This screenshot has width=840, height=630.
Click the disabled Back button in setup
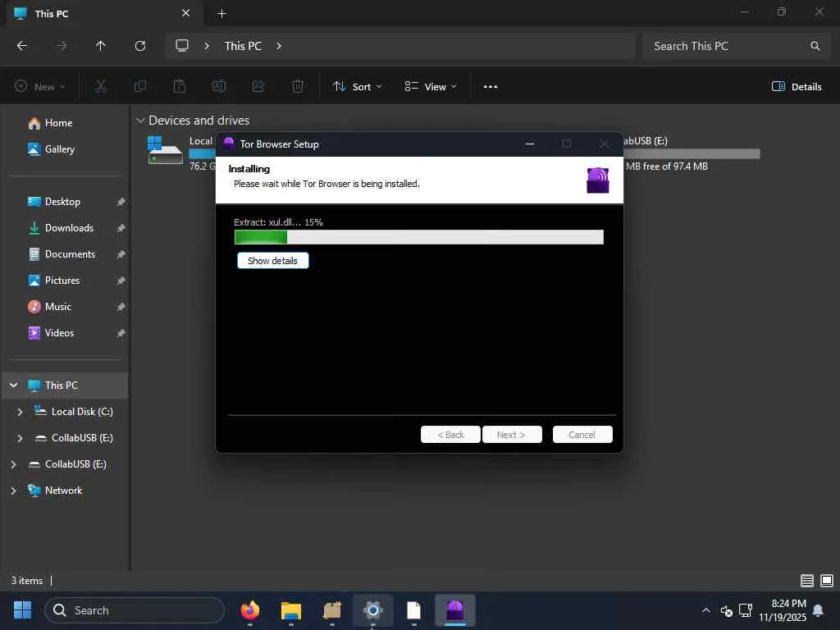coord(450,435)
